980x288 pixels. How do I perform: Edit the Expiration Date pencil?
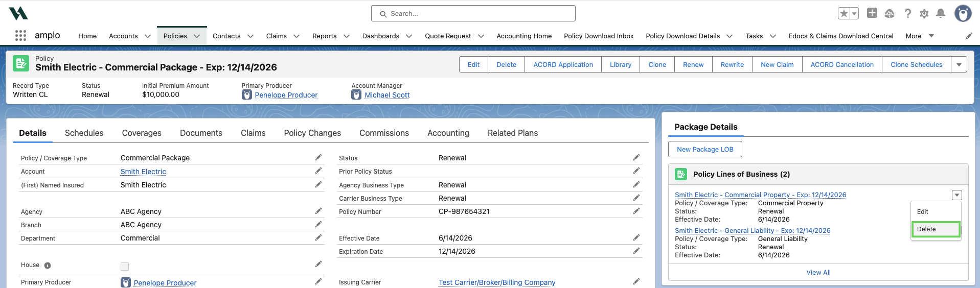[x=636, y=251]
